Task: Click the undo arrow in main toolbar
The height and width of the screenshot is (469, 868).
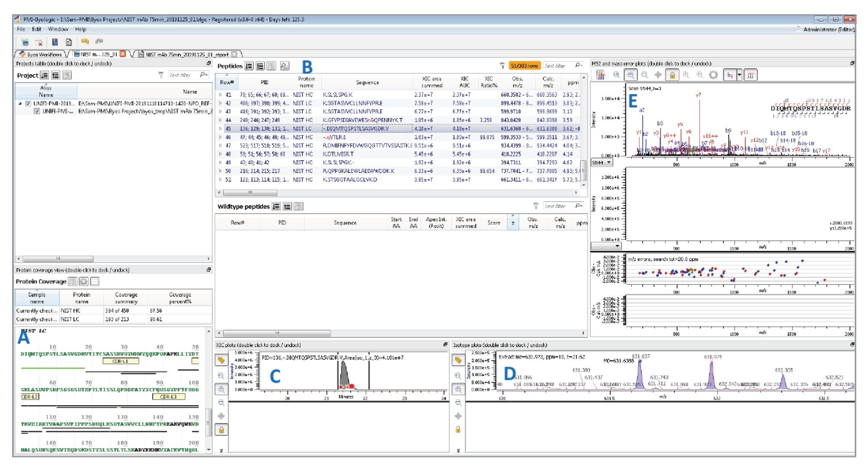Action: point(85,42)
